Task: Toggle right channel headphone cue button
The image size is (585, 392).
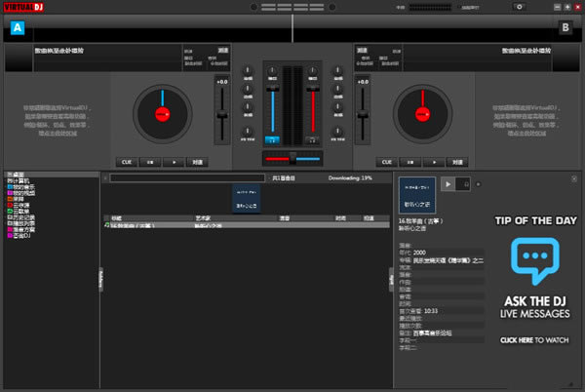Action: (x=313, y=140)
